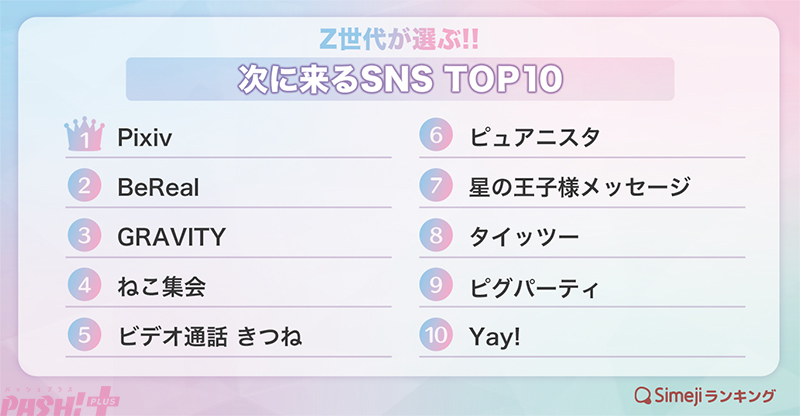This screenshot has height=416, width=800.
Task: Click the number 3 rank badge
Action: pos(85,237)
